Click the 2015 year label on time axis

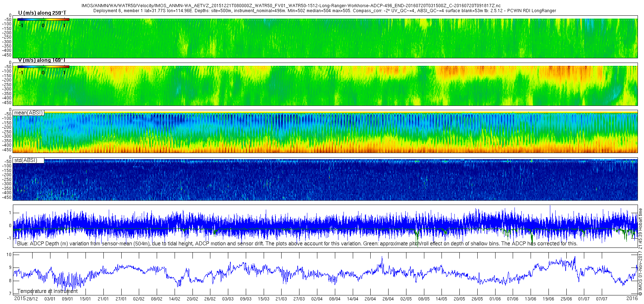click(x=20, y=299)
